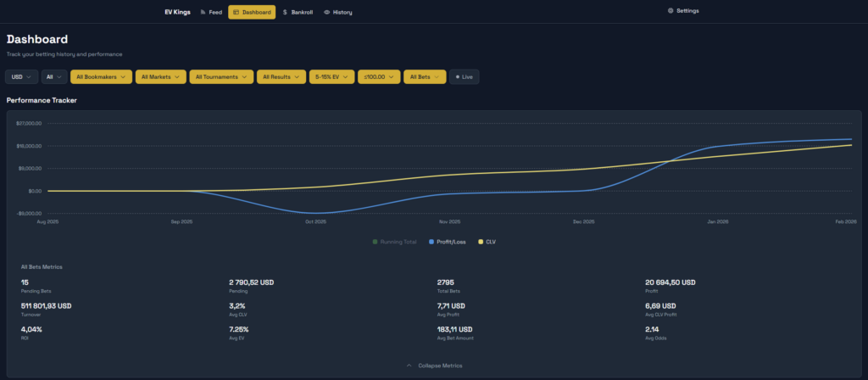Open the All Results dropdown
This screenshot has height=380, width=868.
pos(281,76)
